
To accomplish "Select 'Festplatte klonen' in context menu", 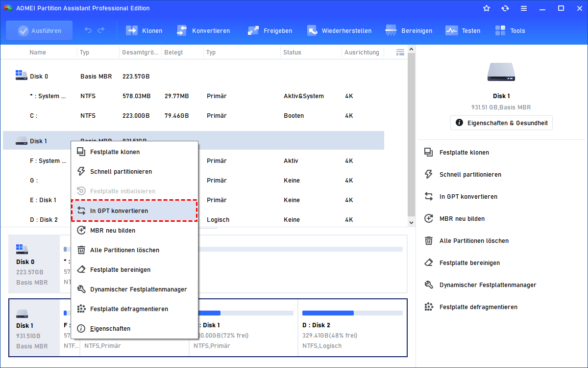I will tap(115, 152).
